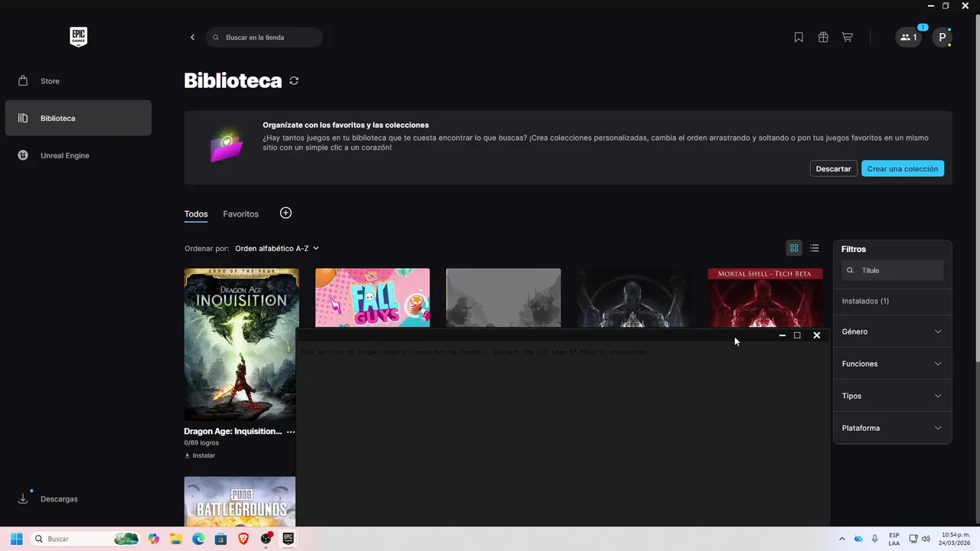Switch to grid view
The width and height of the screenshot is (980, 551).
pos(794,248)
